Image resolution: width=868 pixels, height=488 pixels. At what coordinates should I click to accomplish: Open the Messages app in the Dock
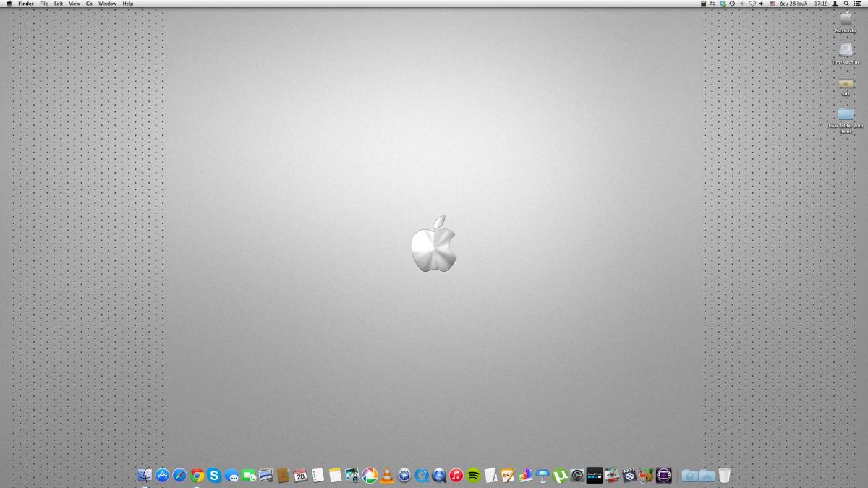coord(231,476)
